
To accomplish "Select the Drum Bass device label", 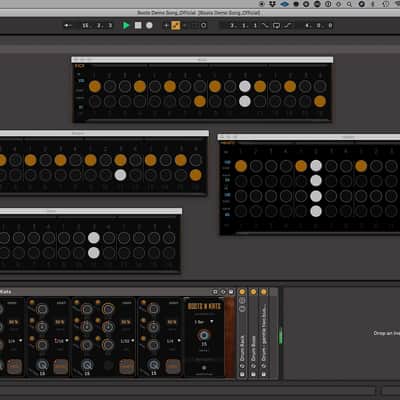I will [x=253, y=348].
